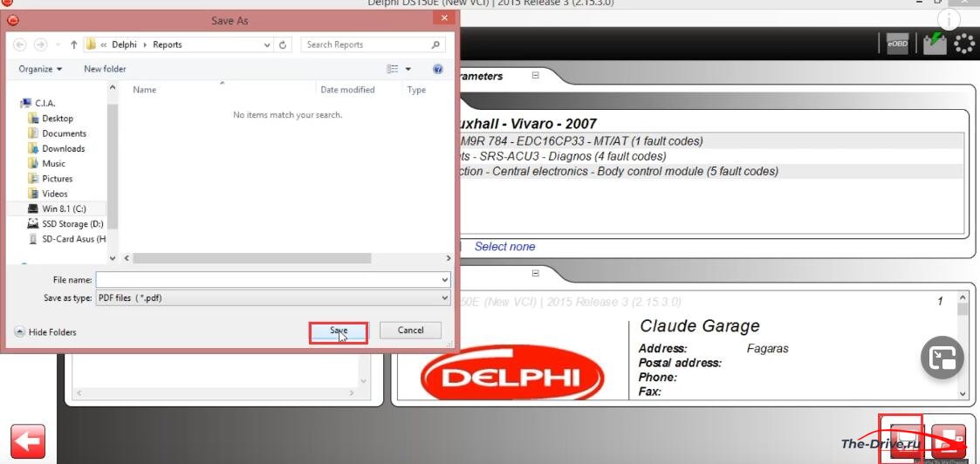Click the eOBD icon in Delphi toolbar
Viewport: 980px width, 464px height.
coord(897,43)
